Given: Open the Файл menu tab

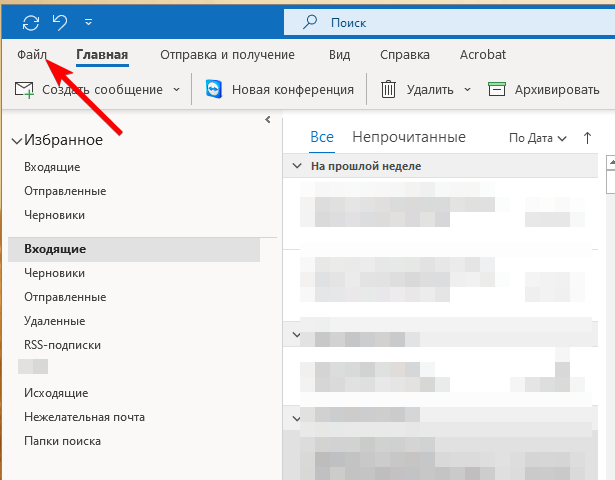Looking at the screenshot, I should coord(32,55).
